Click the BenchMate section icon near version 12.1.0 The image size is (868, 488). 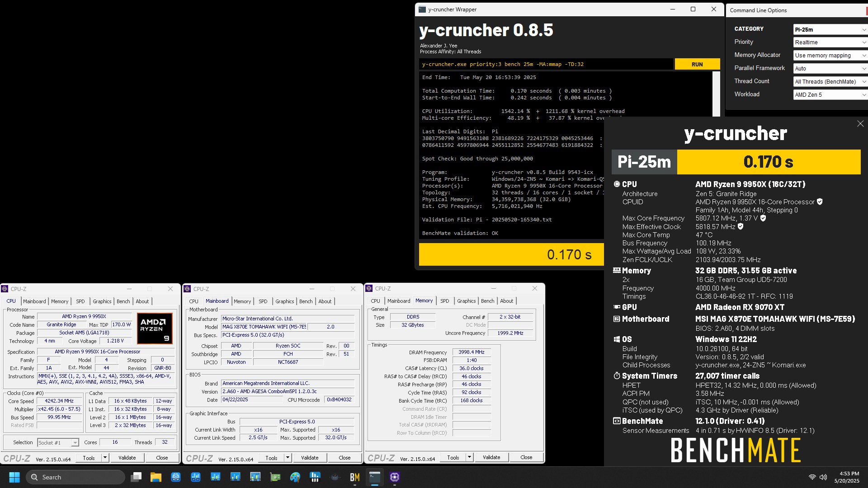pos(617,421)
